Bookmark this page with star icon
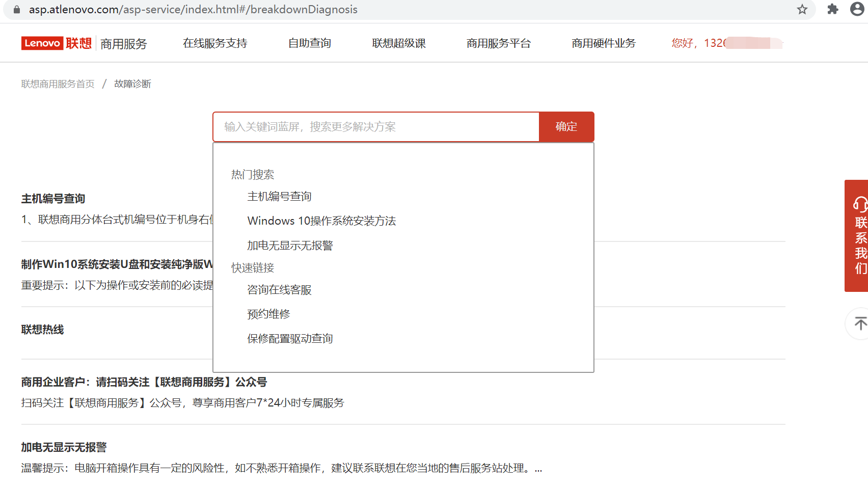 coord(802,9)
